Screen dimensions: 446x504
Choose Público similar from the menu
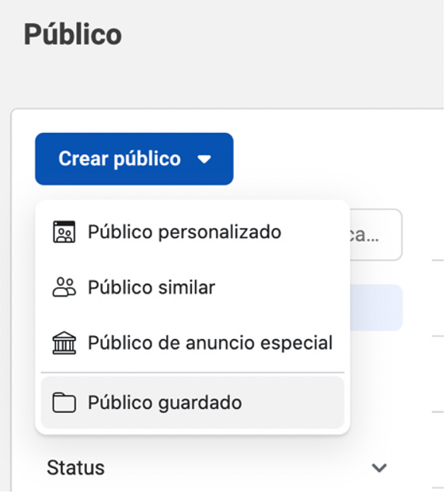pyautogui.click(x=193, y=287)
